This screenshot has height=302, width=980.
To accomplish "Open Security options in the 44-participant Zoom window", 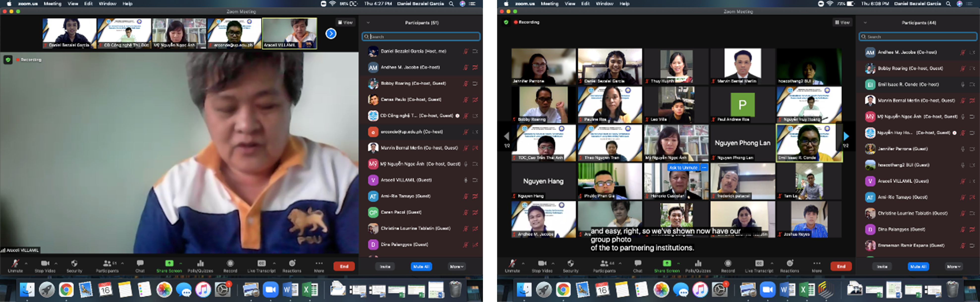I will click(x=571, y=266).
